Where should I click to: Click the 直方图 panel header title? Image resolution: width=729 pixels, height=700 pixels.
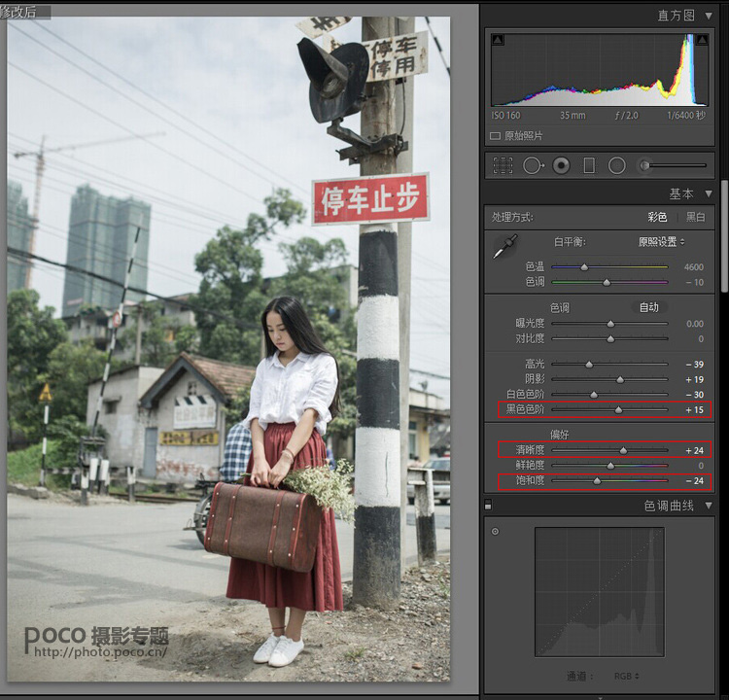[676, 16]
